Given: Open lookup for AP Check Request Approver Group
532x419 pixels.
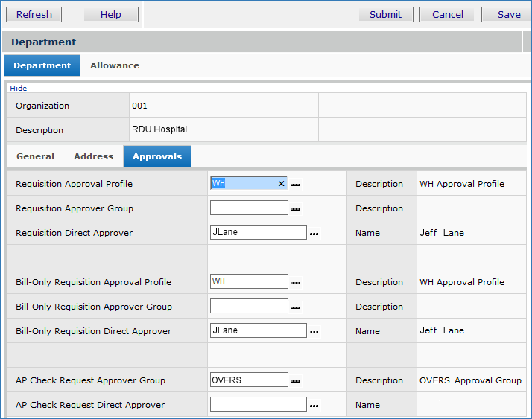Looking at the screenshot, I should tap(295, 381).
